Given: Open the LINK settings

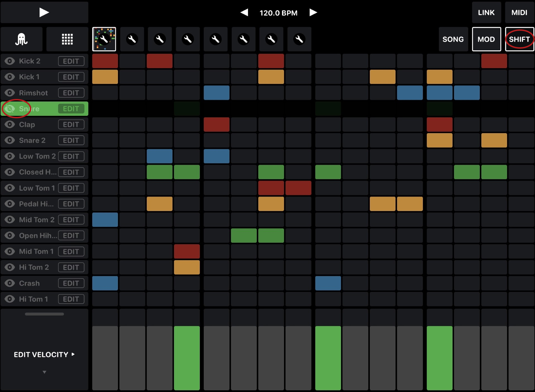Looking at the screenshot, I should pos(486,12).
